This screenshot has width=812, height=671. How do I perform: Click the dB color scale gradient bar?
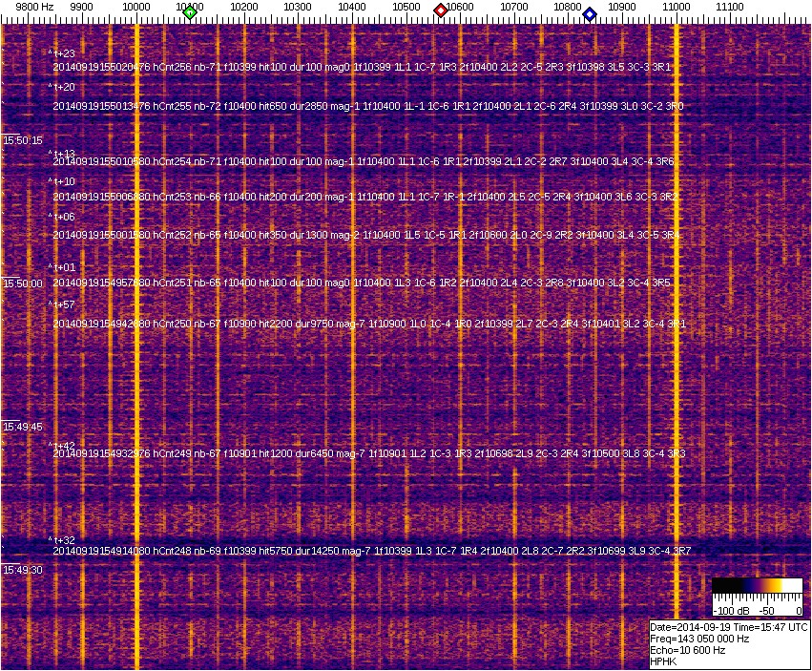point(757,586)
